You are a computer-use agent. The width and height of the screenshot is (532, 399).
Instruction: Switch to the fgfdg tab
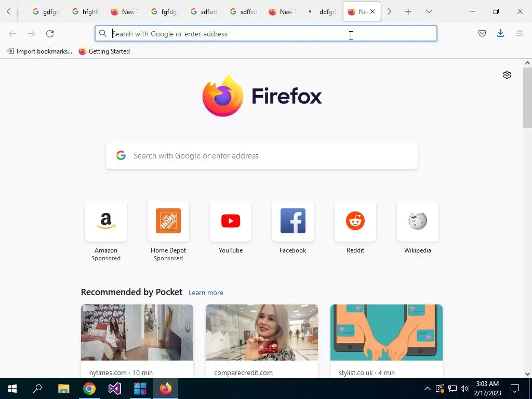pyautogui.click(x=165, y=12)
